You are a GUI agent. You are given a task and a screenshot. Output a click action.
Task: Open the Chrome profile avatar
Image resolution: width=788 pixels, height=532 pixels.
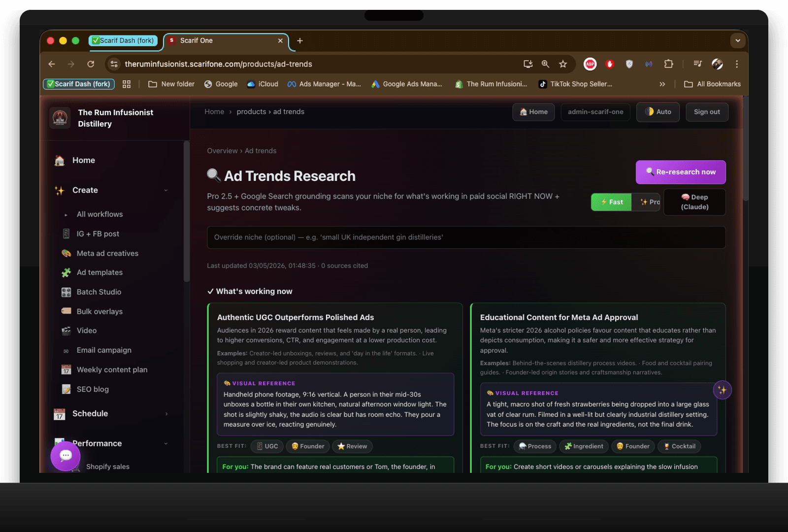tap(717, 64)
